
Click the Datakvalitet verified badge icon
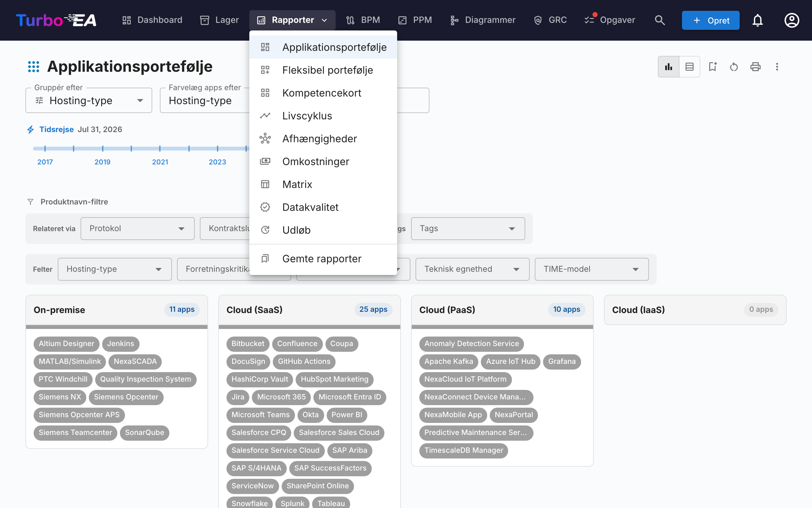coord(265,207)
